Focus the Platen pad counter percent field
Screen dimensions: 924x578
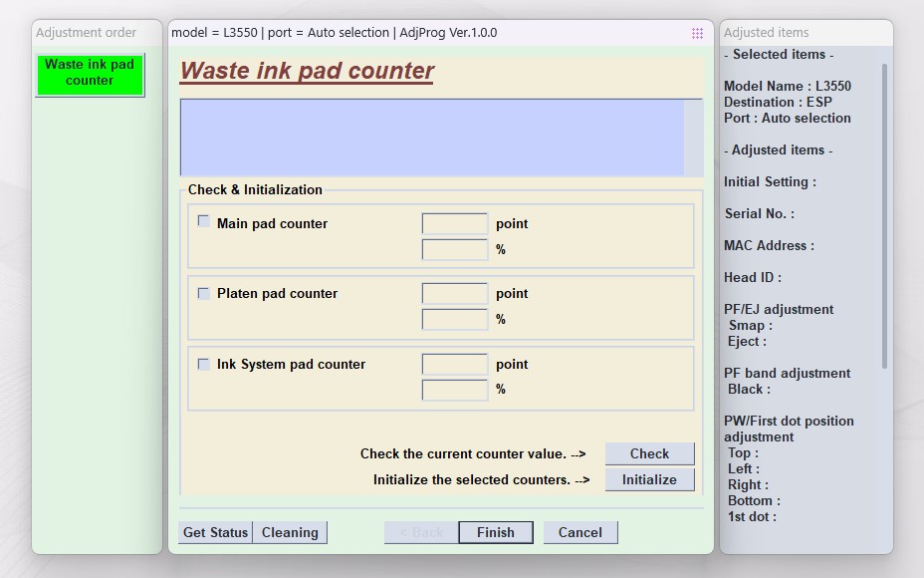[454, 319]
